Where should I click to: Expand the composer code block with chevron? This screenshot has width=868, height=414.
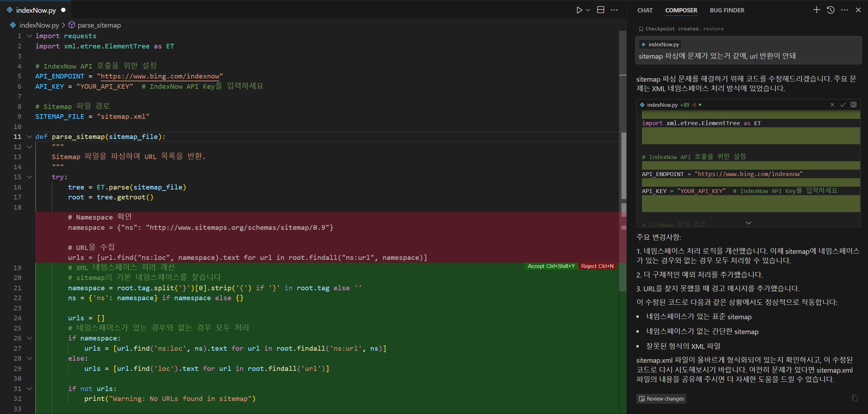point(748,223)
